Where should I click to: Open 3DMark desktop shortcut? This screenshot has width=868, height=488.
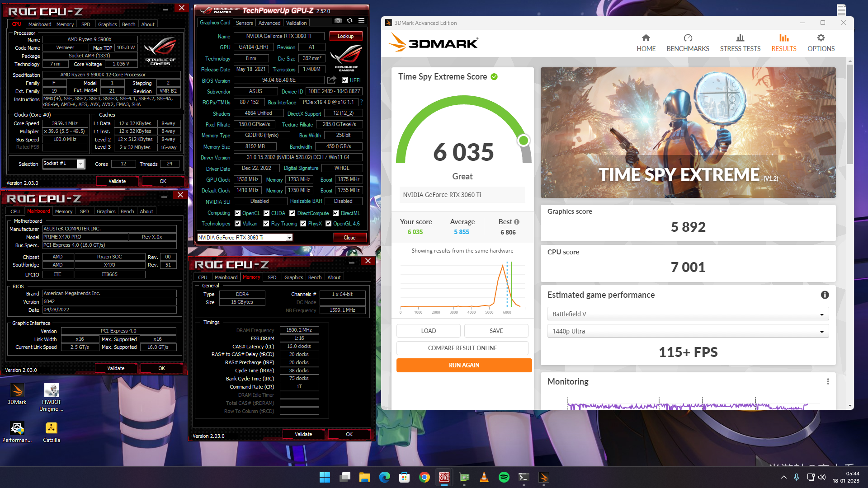click(17, 394)
